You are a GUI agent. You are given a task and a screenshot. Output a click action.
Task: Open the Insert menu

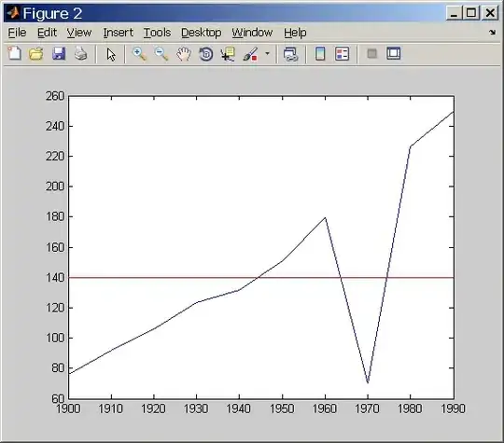[118, 33]
